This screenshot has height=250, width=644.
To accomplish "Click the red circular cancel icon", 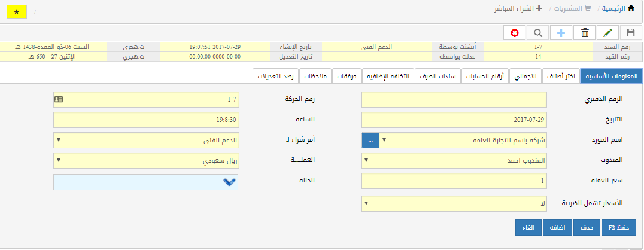I will 514,33.
